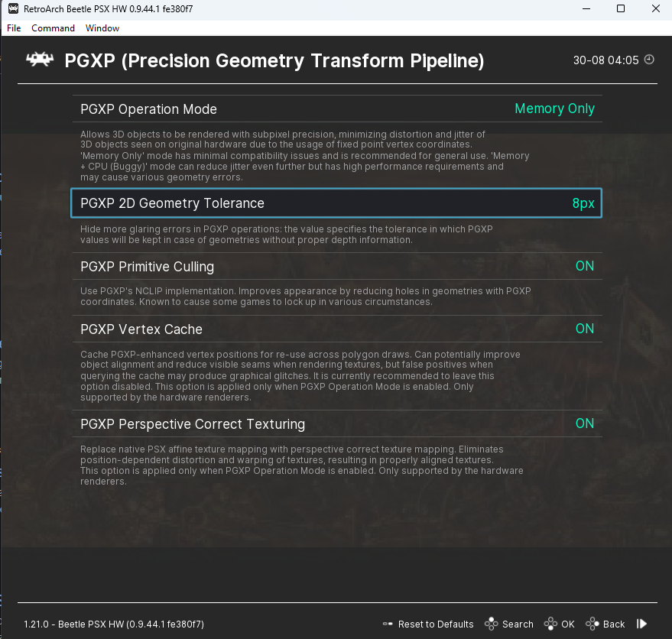Click the sidebar toggle icon at bottom right
672x639 pixels.
[x=641, y=624]
